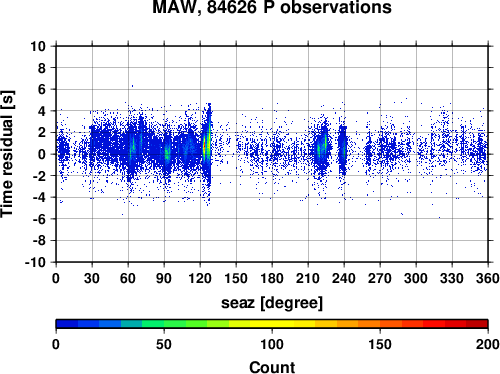Viewport: 500px width, 374px height.
Task: Click the dark red end of colorbar
Action: tap(477, 324)
